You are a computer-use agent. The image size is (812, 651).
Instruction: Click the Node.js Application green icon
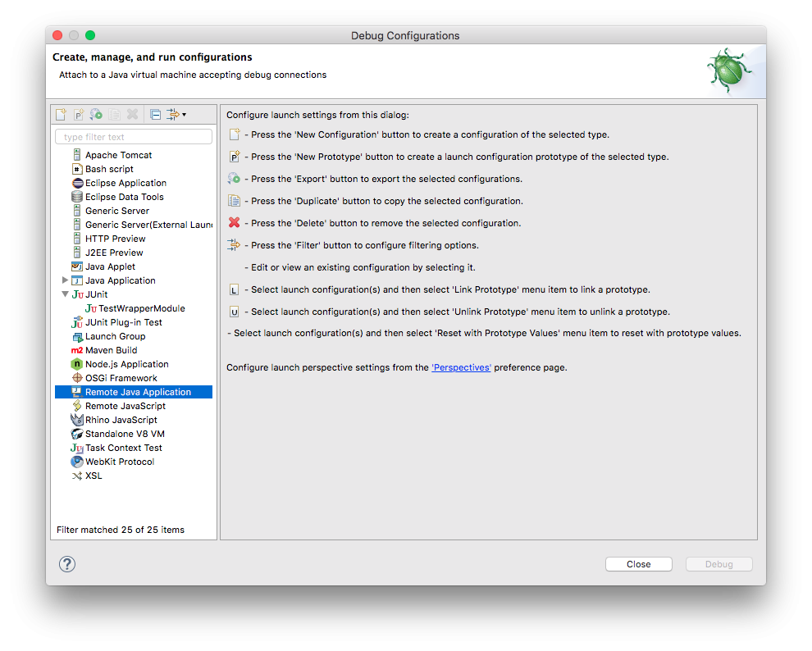[x=77, y=364]
